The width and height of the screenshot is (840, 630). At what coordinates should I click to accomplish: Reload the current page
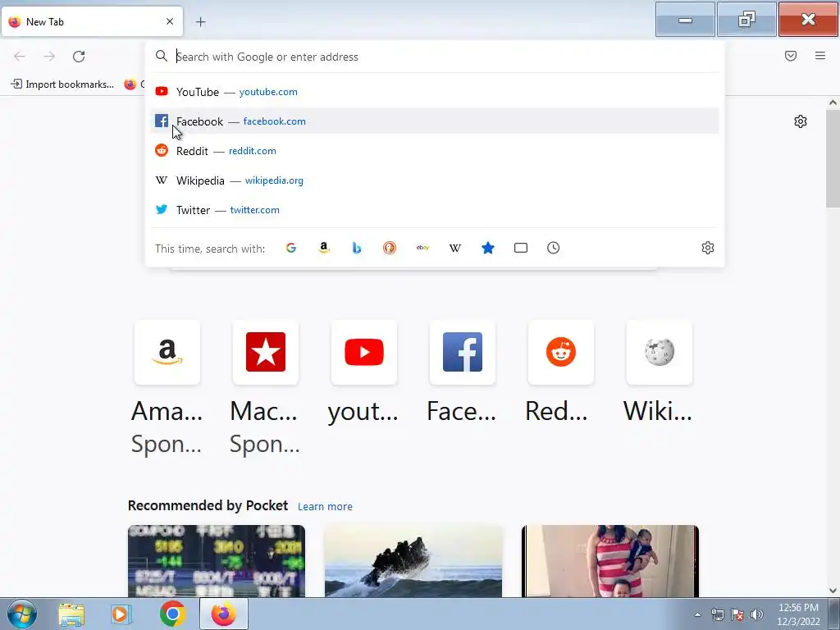(79, 57)
